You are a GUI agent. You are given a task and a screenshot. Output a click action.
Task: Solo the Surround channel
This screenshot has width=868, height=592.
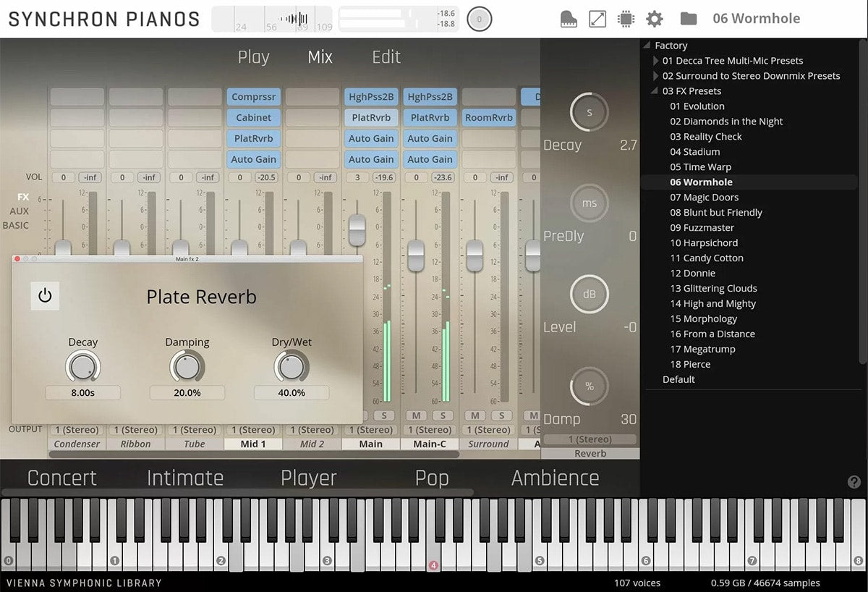pyautogui.click(x=501, y=415)
